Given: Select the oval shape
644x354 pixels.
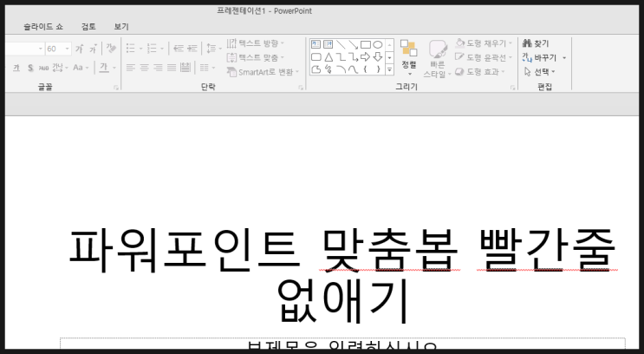Looking at the screenshot, I should [378, 44].
